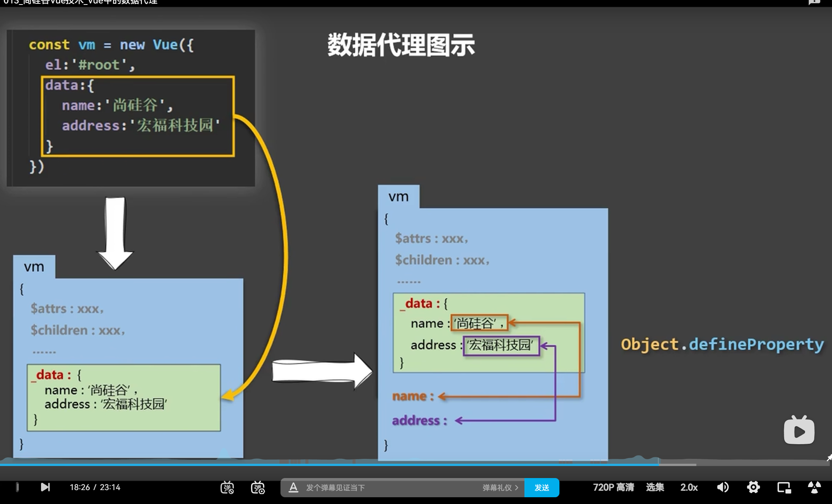The height and width of the screenshot is (504, 832).
Task: Open danmaku text style options
Action: pyautogui.click(x=293, y=487)
